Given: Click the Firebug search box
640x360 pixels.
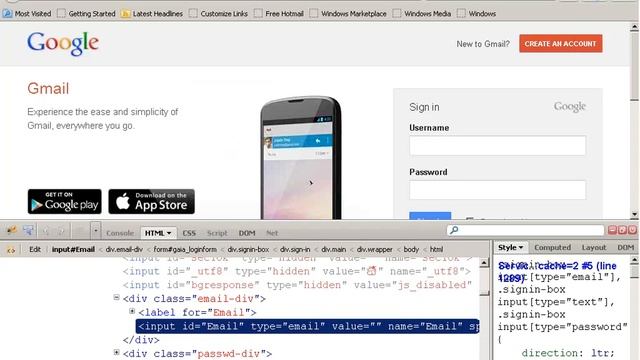Looking at the screenshot, I should pos(526,230).
